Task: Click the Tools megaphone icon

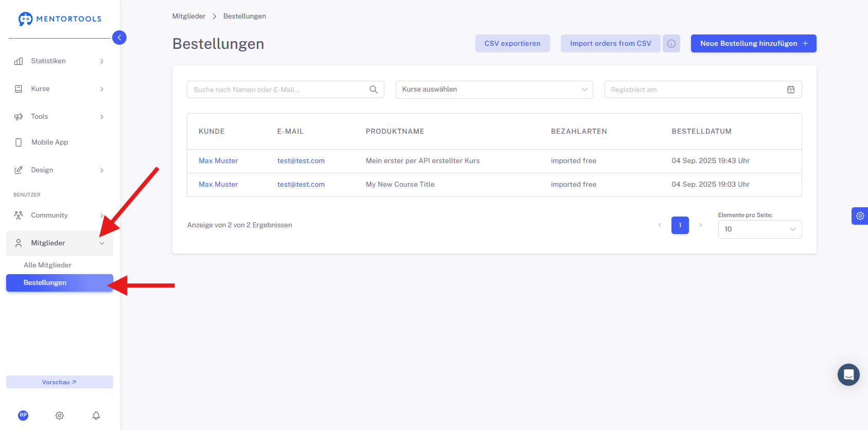Action: click(x=19, y=117)
